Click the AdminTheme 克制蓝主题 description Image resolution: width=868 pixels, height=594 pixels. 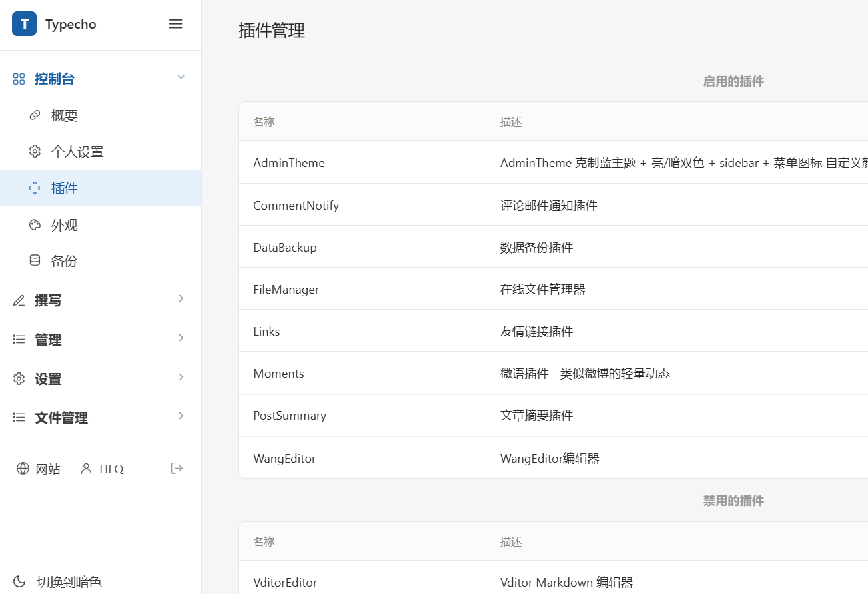click(x=684, y=163)
